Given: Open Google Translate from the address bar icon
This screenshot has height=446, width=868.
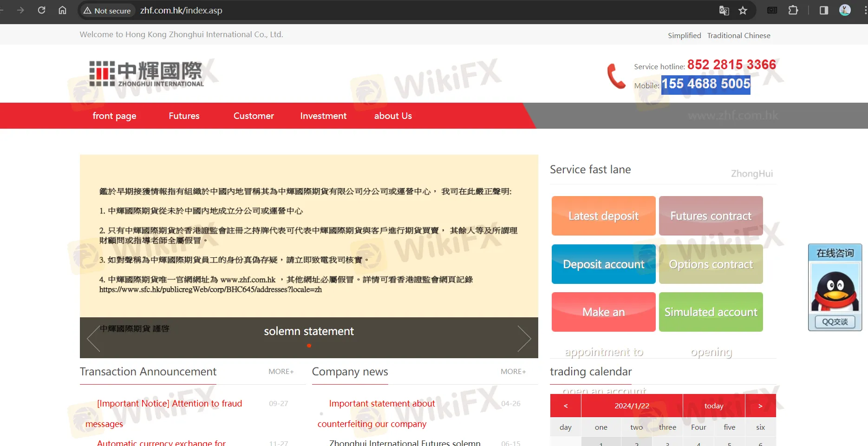Looking at the screenshot, I should point(724,10).
